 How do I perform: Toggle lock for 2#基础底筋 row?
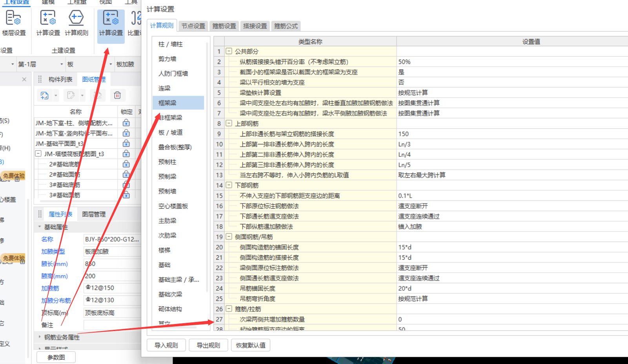126,164
